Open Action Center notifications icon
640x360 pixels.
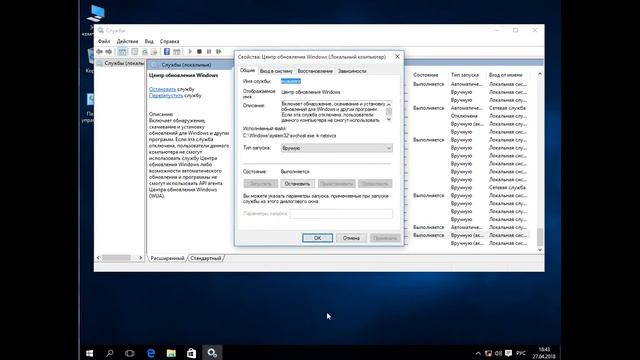[509, 353]
